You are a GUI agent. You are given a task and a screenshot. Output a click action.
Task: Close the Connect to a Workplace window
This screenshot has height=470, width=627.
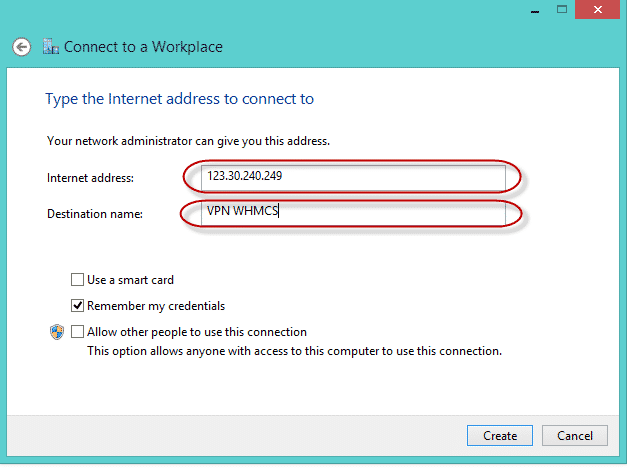point(597,10)
